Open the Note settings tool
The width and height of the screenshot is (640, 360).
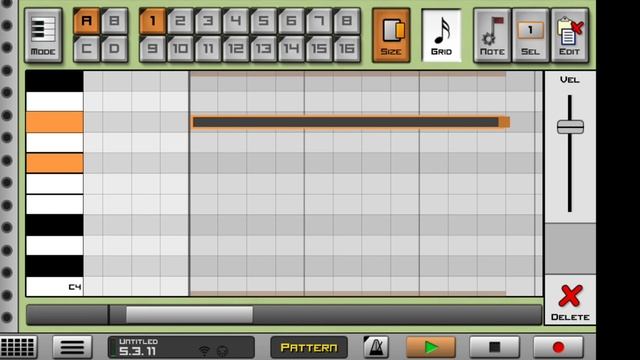492,36
